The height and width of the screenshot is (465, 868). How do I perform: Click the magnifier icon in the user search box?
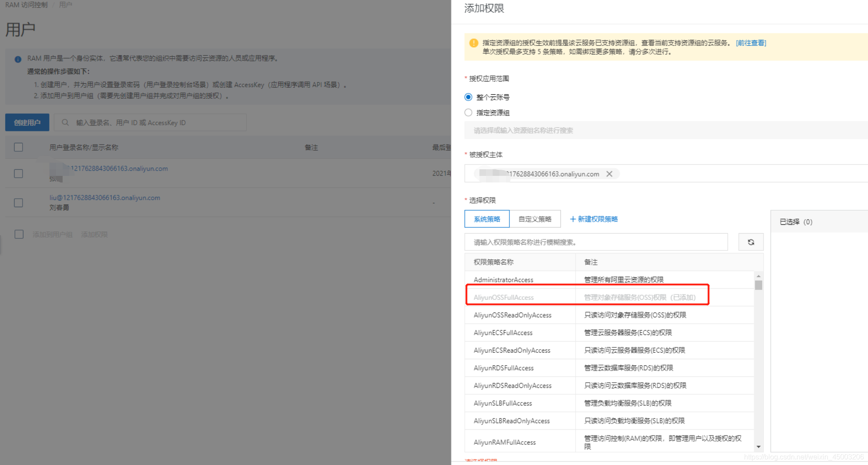pos(65,123)
